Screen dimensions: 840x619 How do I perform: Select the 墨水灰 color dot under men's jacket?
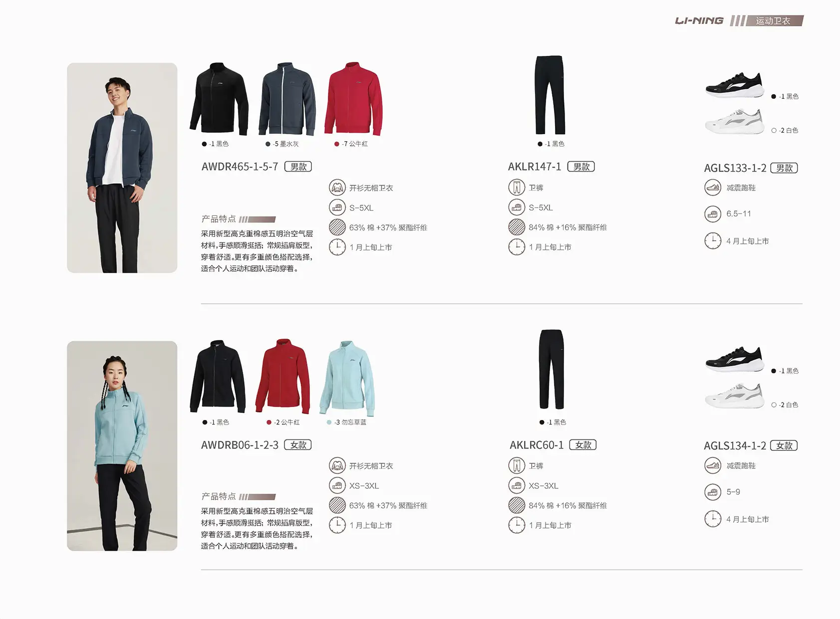268,144
